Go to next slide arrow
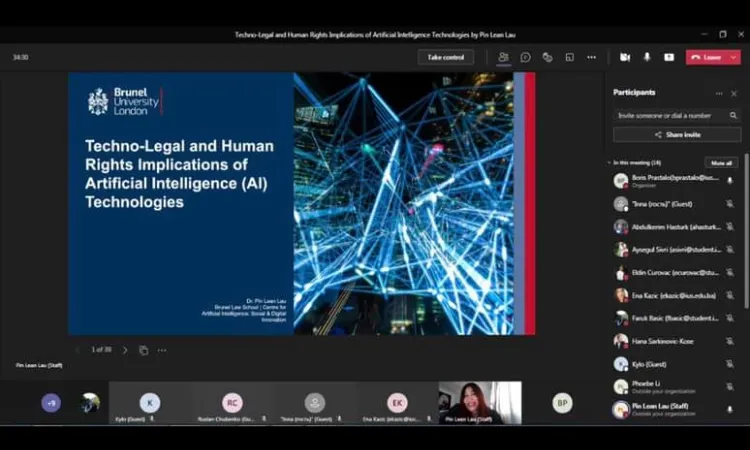Screen dimensions: 750x450 125,350
